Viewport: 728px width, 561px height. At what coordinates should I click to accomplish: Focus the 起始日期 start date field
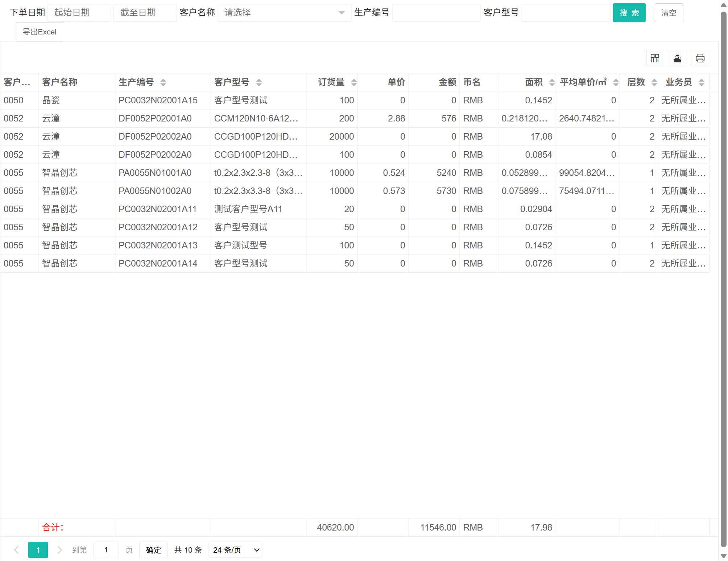[x=79, y=13]
